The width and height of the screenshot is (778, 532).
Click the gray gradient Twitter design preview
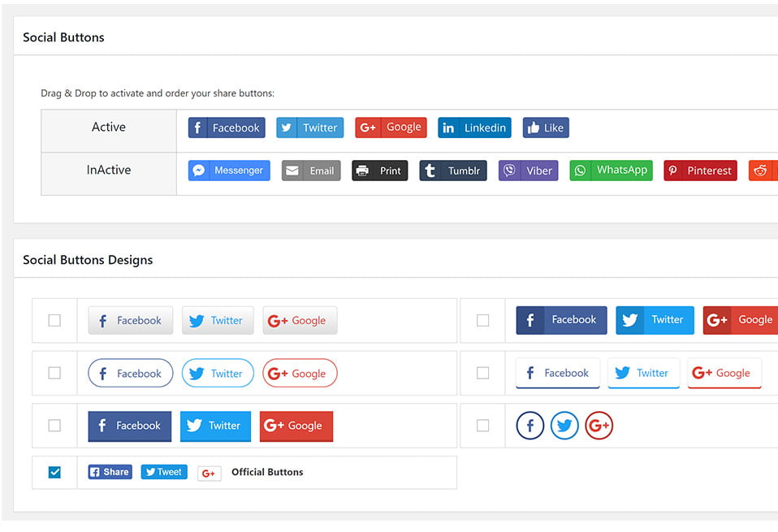coord(218,320)
